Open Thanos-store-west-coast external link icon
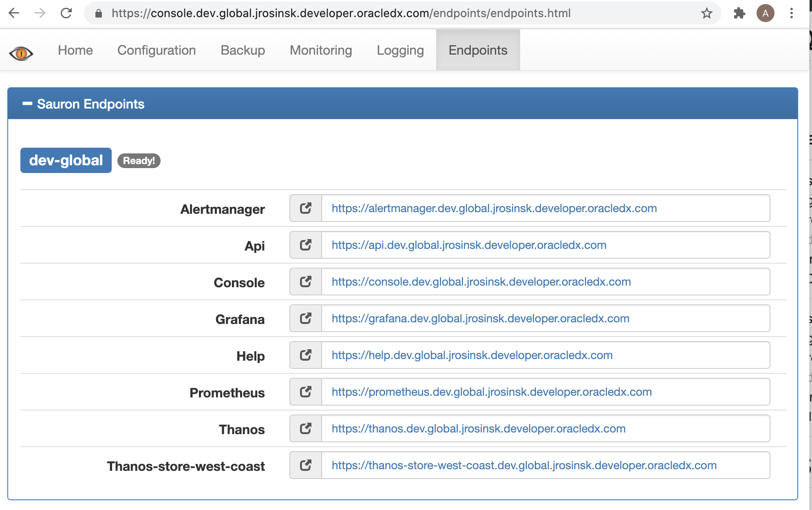The height and width of the screenshot is (510, 812). [306, 466]
